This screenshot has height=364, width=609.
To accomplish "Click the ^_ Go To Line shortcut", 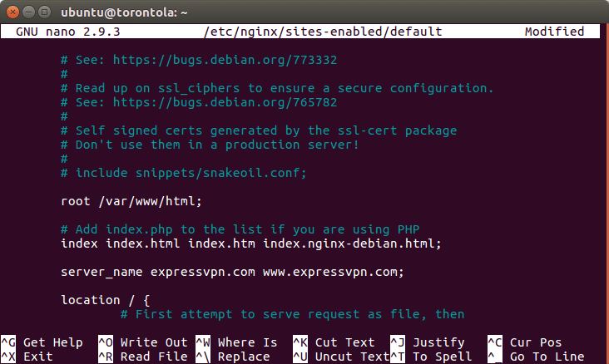I will (x=537, y=357).
